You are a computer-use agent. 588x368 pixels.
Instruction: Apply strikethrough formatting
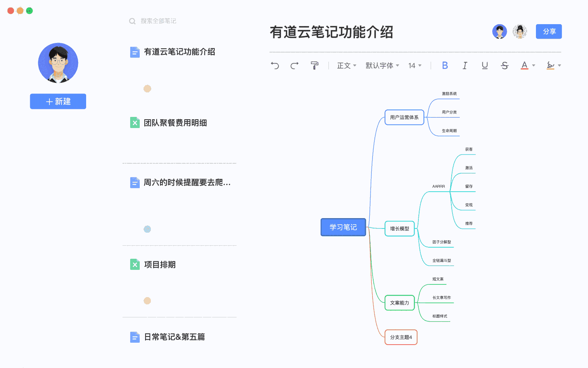[505, 66]
